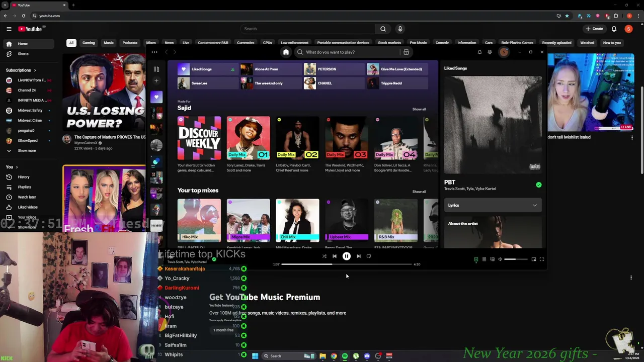Open Spotify mini player icon
The height and width of the screenshot is (362, 644).
534,259
